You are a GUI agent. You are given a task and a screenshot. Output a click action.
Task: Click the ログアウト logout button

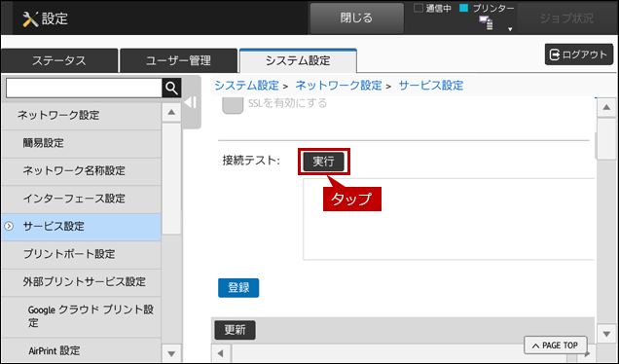coord(579,55)
